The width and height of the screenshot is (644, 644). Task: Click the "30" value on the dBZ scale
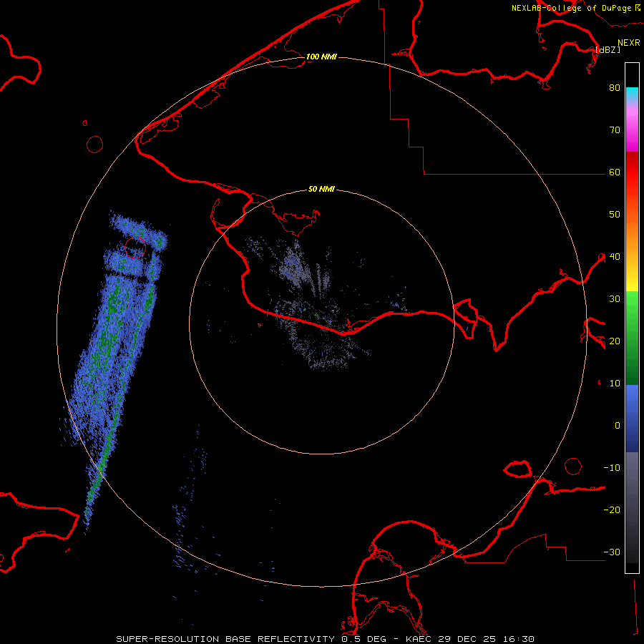(x=615, y=299)
